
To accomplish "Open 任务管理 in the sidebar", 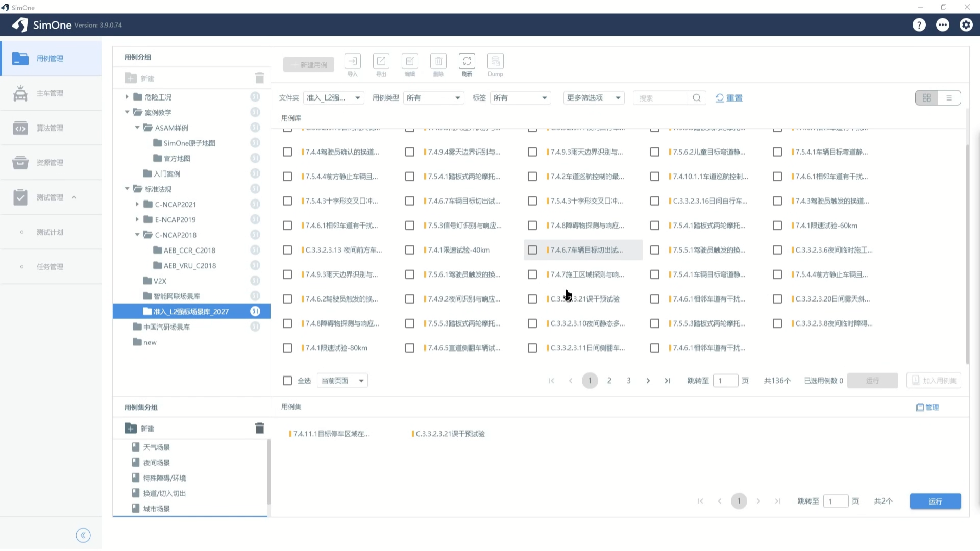I will 51,267.
